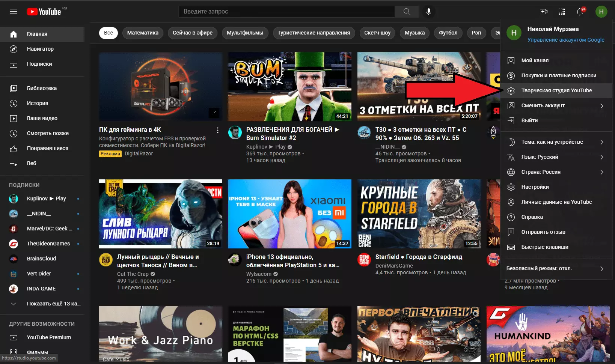615x364 pixels.
Task: Open Смотреть позже in the sidebar
Action: tap(42, 133)
